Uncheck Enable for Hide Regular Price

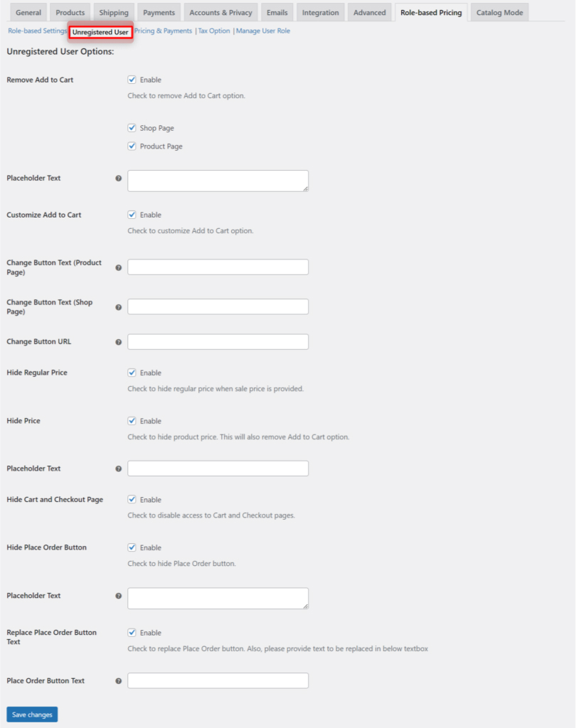132,373
